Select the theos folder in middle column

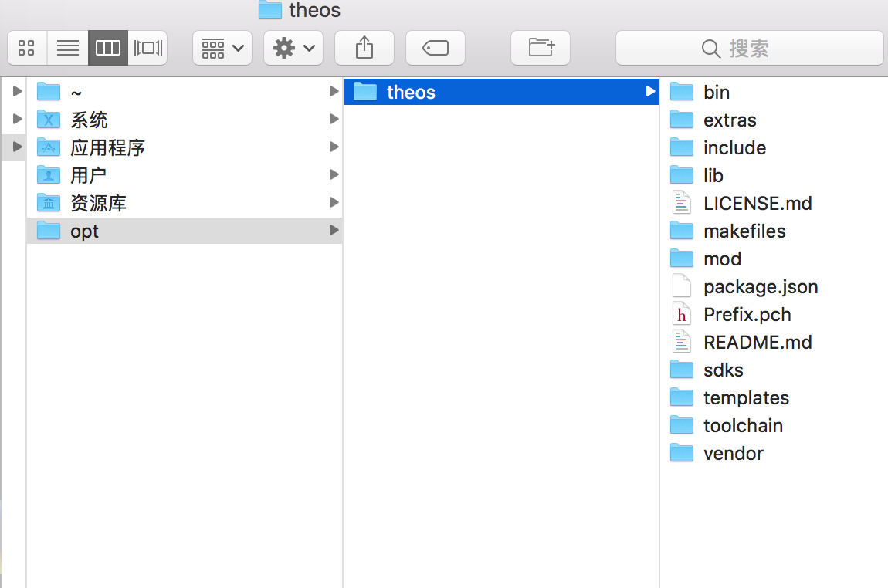point(501,92)
